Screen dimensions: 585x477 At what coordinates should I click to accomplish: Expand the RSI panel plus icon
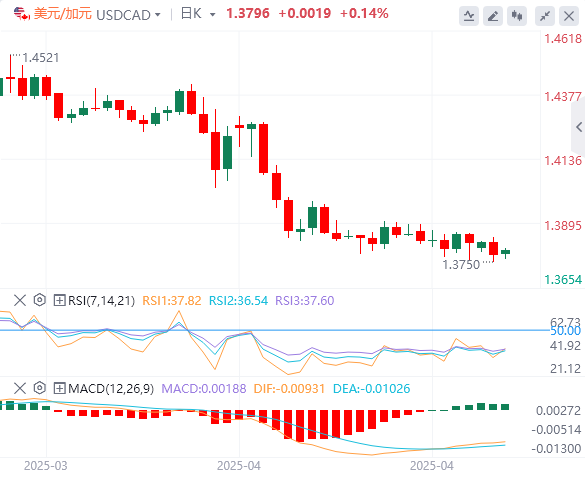pos(60,300)
